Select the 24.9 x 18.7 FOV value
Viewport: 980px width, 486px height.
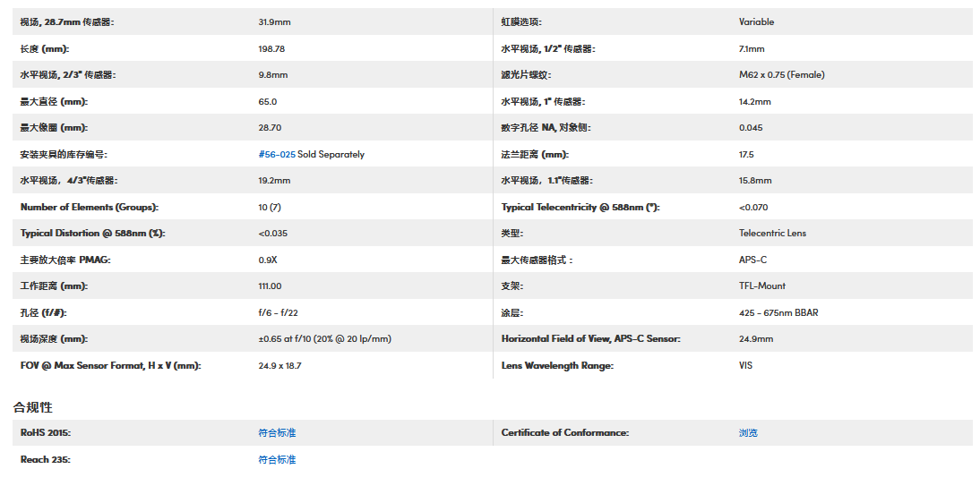(x=279, y=365)
